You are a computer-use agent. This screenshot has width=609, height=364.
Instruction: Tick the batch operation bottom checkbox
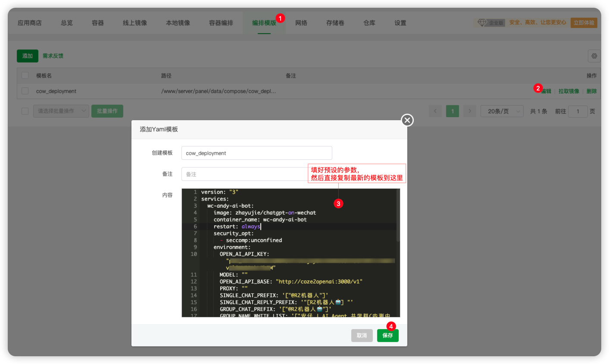pyautogui.click(x=25, y=111)
